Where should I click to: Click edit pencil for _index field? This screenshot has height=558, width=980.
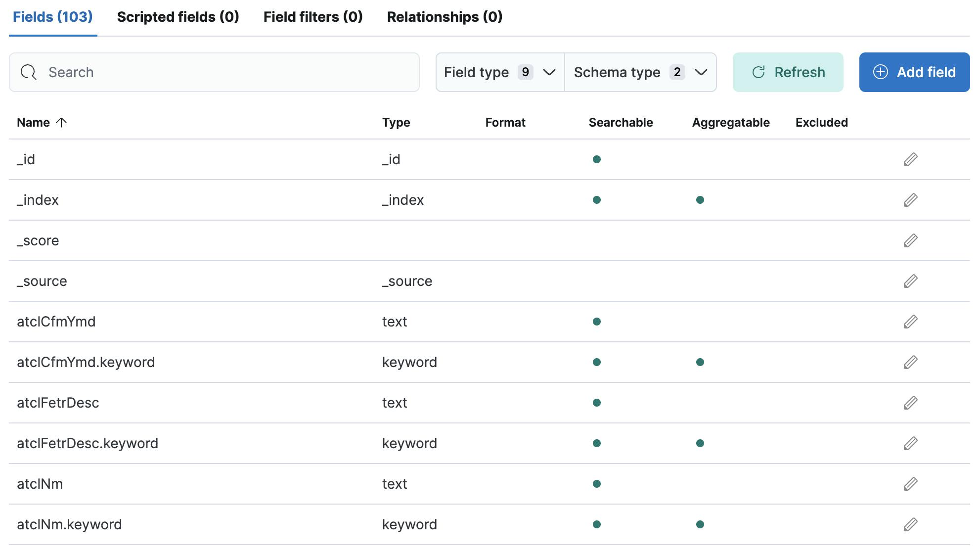click(x=910, y=200)
